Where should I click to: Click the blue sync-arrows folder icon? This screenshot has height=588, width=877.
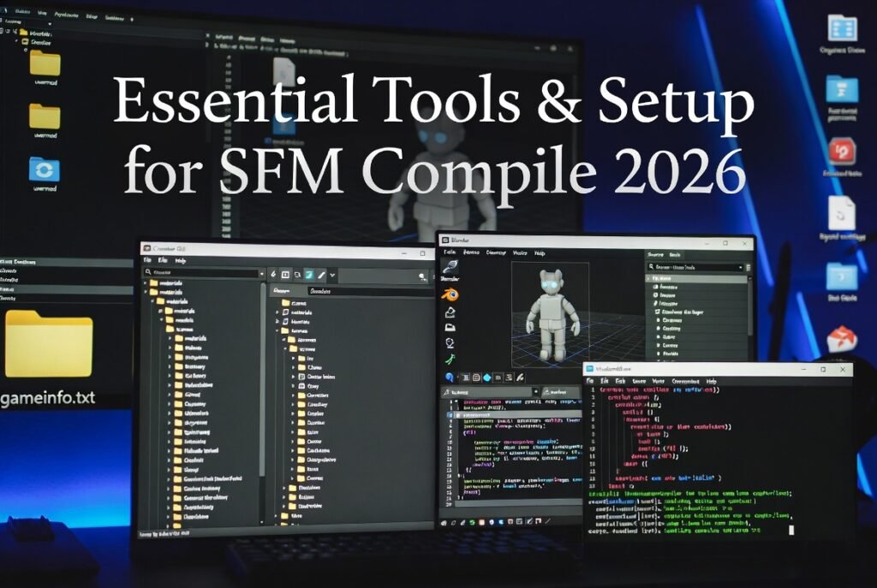click(x=45, y=169)
